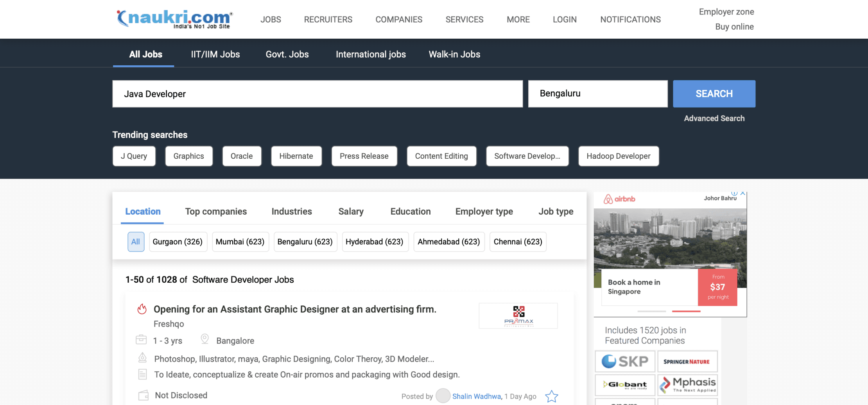Select Graphics trending search
This screenshot has width=868, height=405.
189,156
